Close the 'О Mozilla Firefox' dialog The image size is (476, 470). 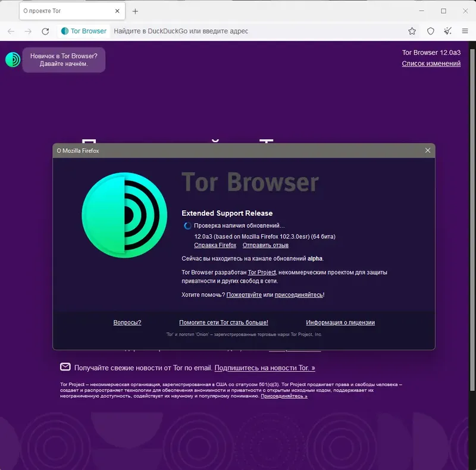tap(428, 151)
